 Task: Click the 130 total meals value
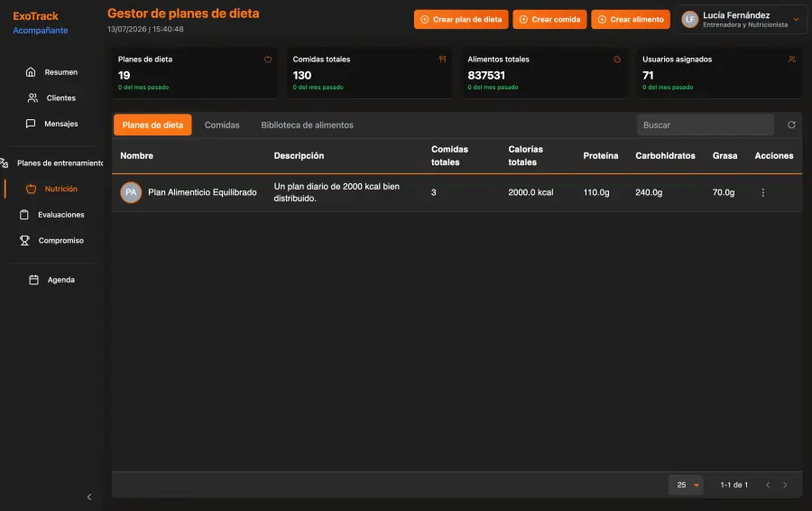click(x=302, y=75)
